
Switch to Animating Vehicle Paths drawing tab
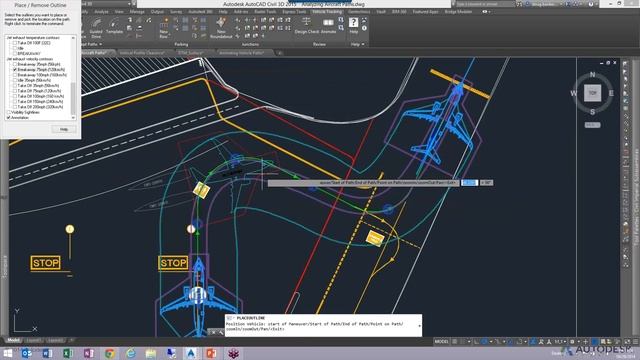point(242,53)
